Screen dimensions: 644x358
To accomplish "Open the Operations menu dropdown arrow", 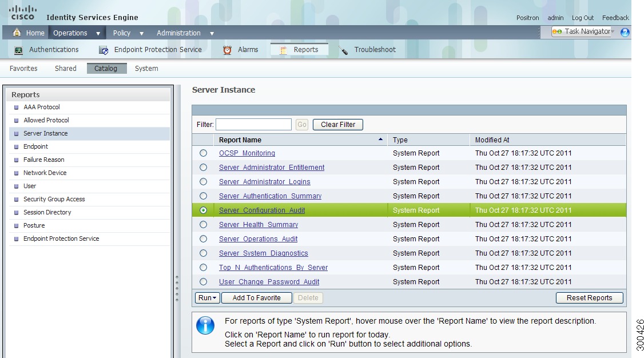I will (98, 33).
